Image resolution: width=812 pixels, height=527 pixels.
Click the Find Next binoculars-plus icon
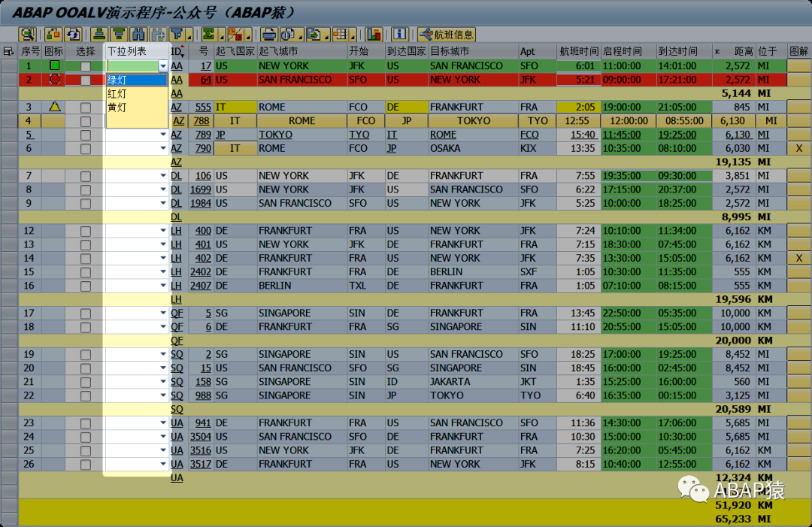point(158,35)
